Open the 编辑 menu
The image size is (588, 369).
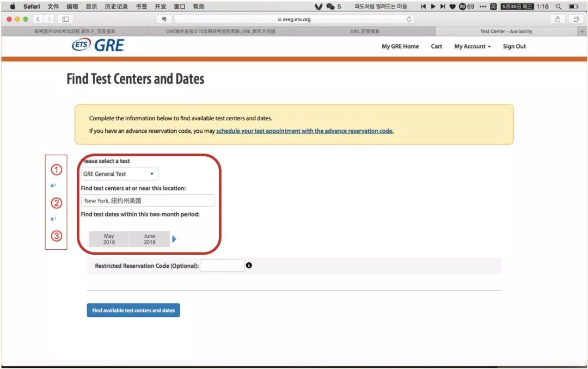point(72,7)
